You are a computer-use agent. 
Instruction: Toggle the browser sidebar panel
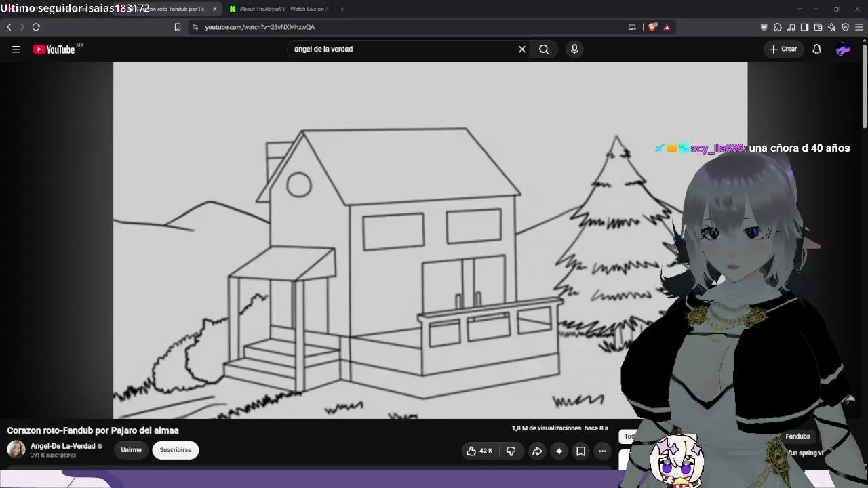click(804, 27)
